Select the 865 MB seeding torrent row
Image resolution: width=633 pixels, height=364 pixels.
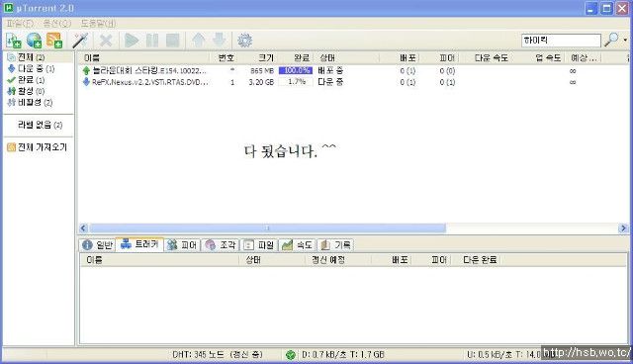353,70
